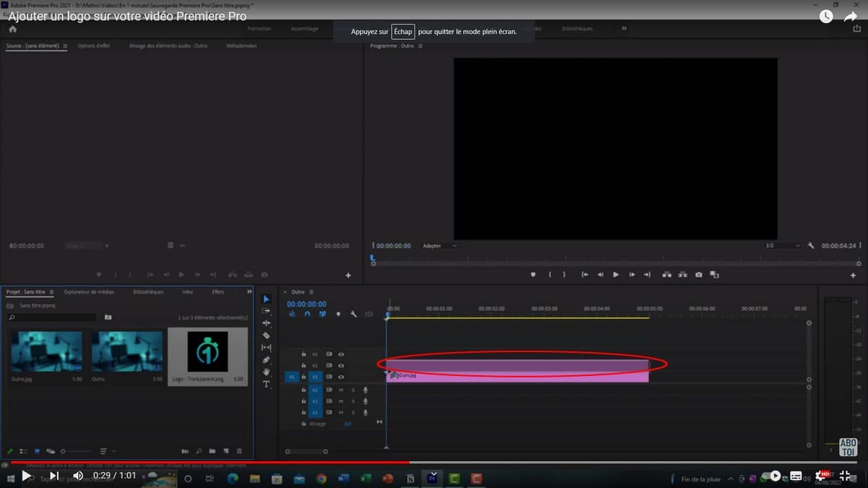Click the Outro.jpg clip on the timeline
This screenshot has height=488, width=868.
[517, 376]
